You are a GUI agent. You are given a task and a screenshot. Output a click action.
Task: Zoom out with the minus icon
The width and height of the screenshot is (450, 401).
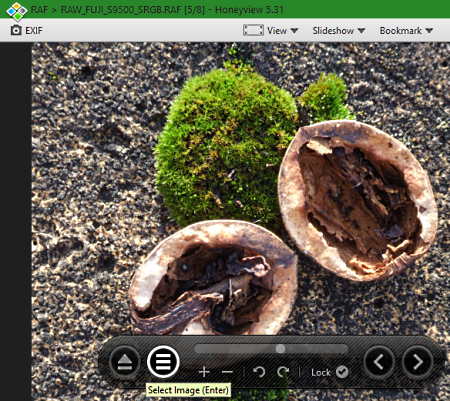[x=227, y=372]
